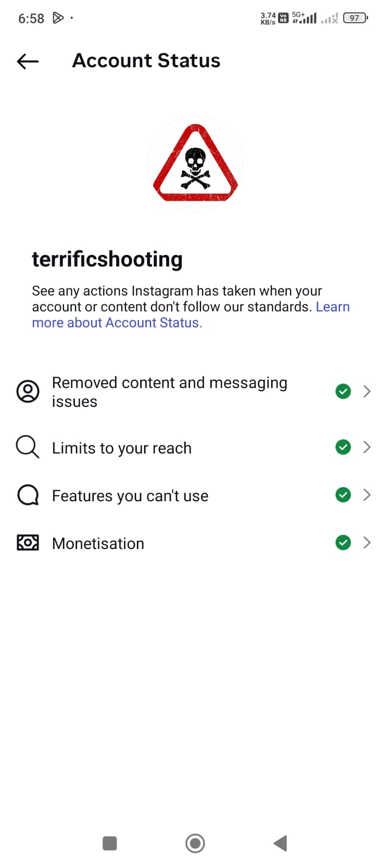Tap green checkmark for Monetisation
This screenshot has width=391, height=868.
tap(343, 542)
